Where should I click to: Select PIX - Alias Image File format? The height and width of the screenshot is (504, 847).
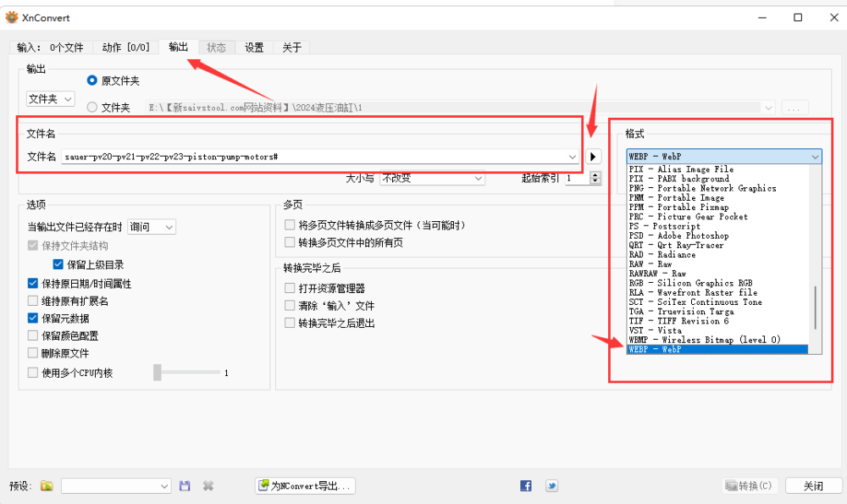(x=717, y=169)
